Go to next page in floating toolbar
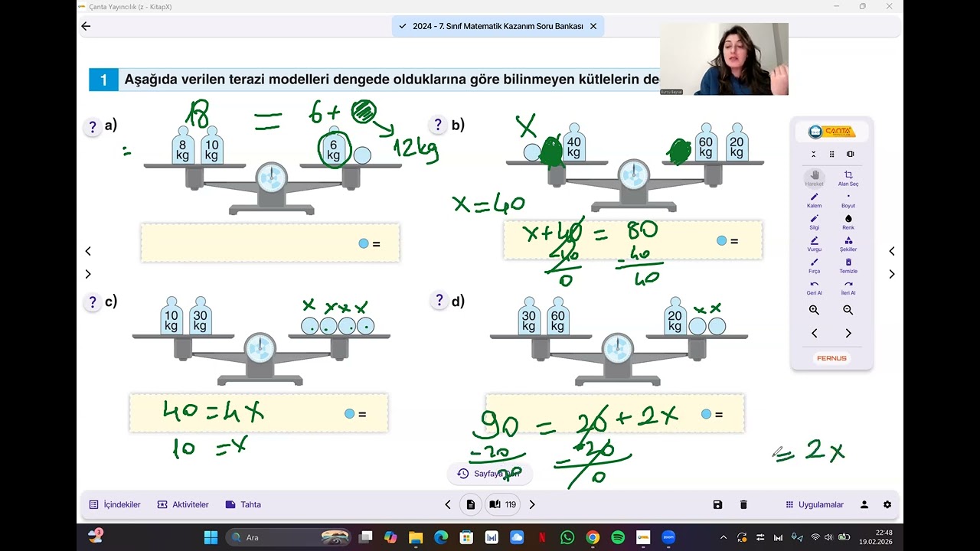Screen dimensions: 980x551 [x=848, y=334]
